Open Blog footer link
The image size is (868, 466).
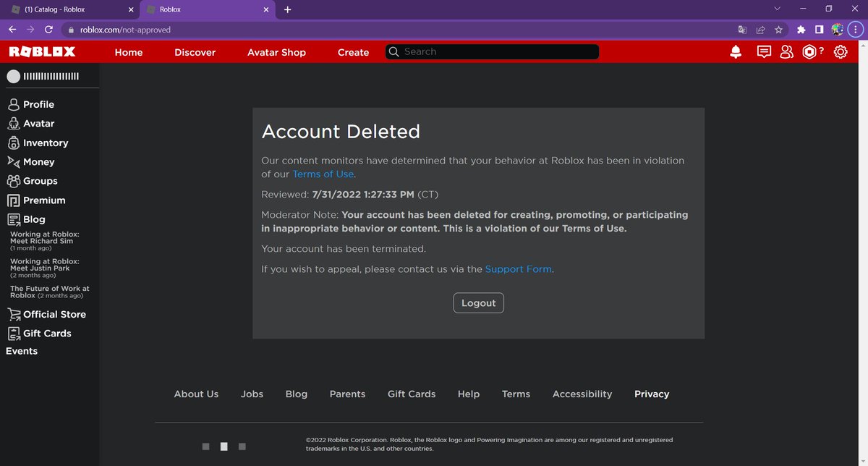pos(297,394)
